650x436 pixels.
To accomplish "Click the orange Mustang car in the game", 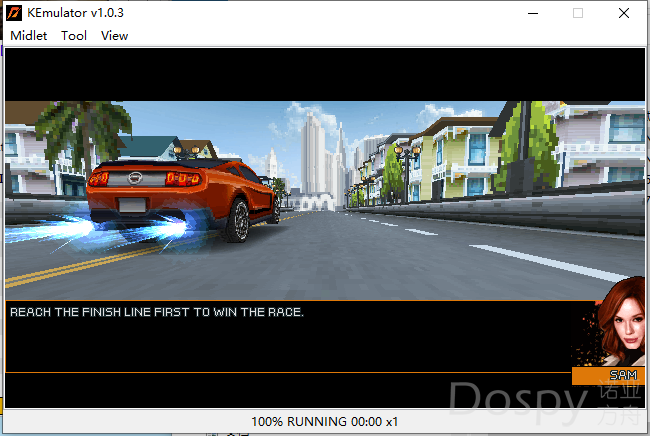I will [x=183, y=200].
